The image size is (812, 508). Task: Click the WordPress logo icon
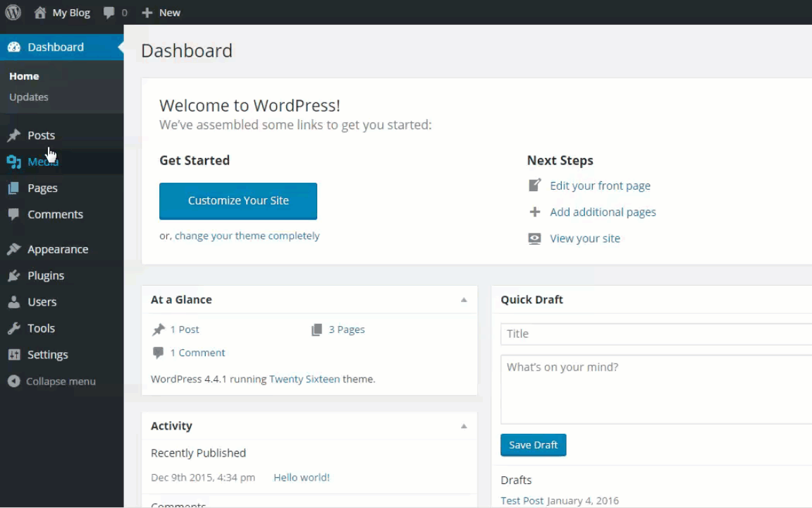point(13,13)
